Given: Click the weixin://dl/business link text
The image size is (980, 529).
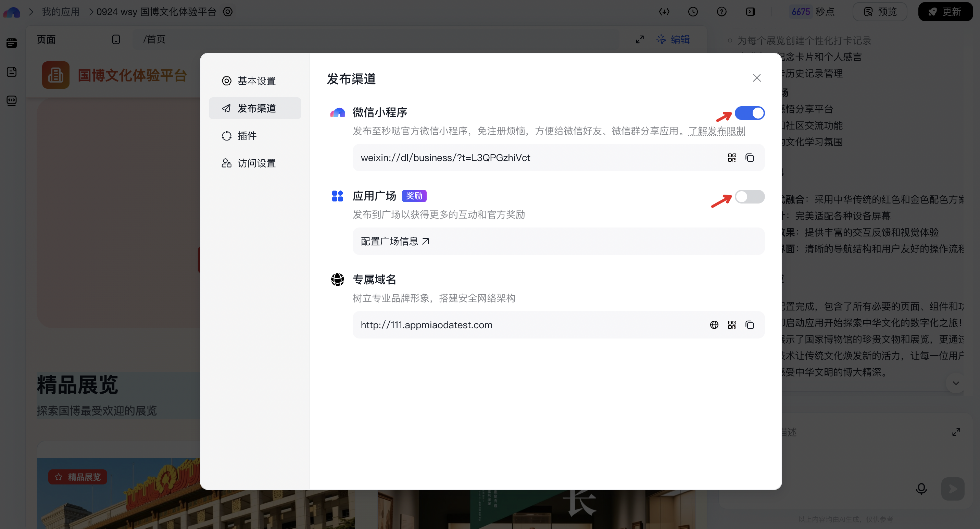Looking at the screenshot, I should point(445,158).
